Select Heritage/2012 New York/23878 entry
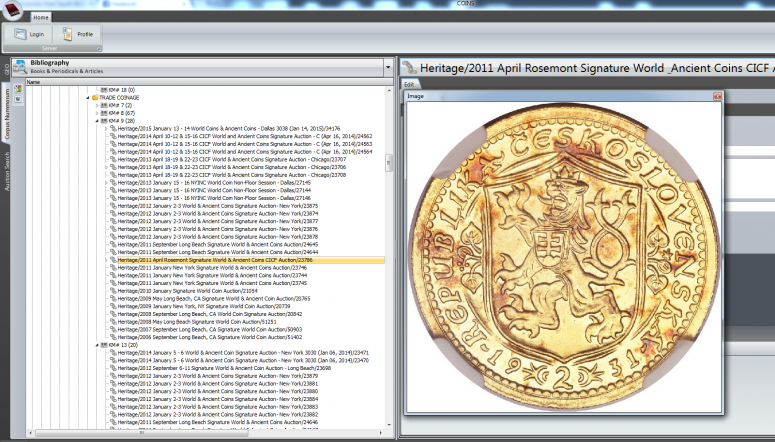This screenshot has height=442, width=775. (217, 237)
